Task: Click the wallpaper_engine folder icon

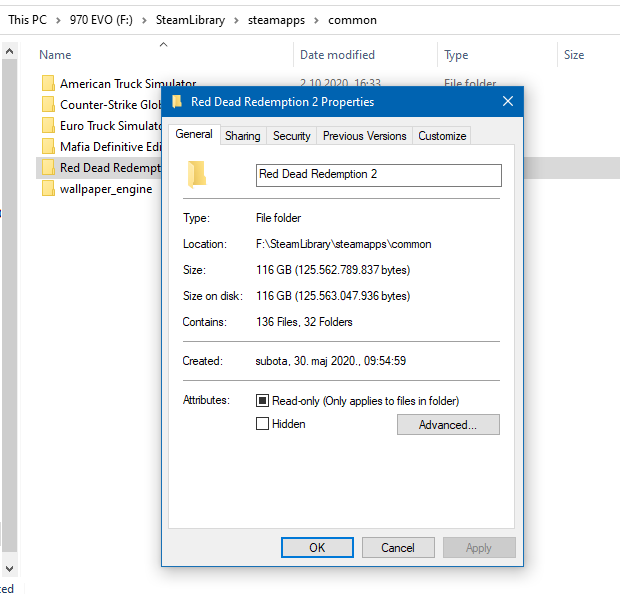Action: click(x=48, y=188)
